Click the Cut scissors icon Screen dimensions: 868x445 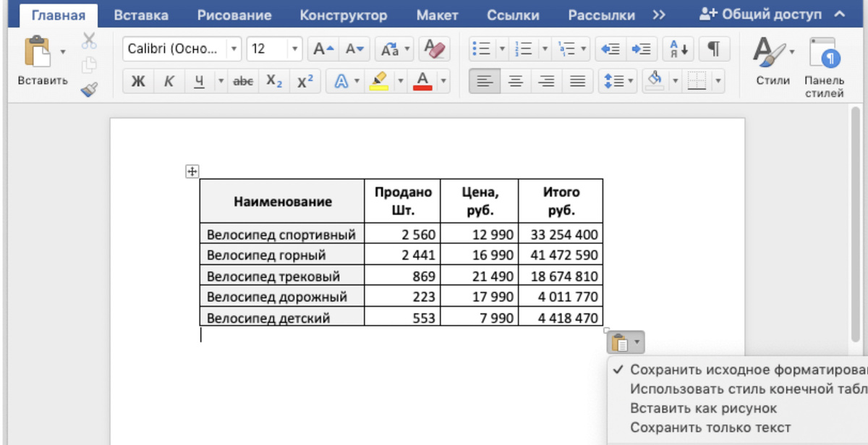[89, 41]
